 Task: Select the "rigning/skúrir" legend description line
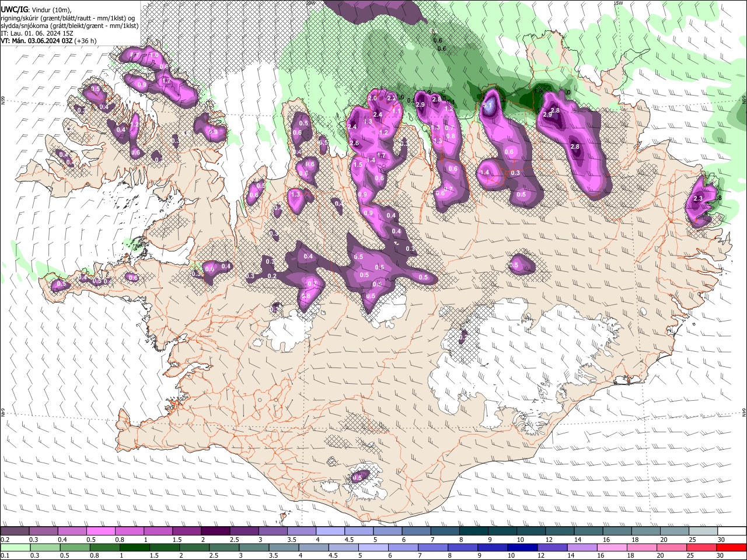pos(69,18)
